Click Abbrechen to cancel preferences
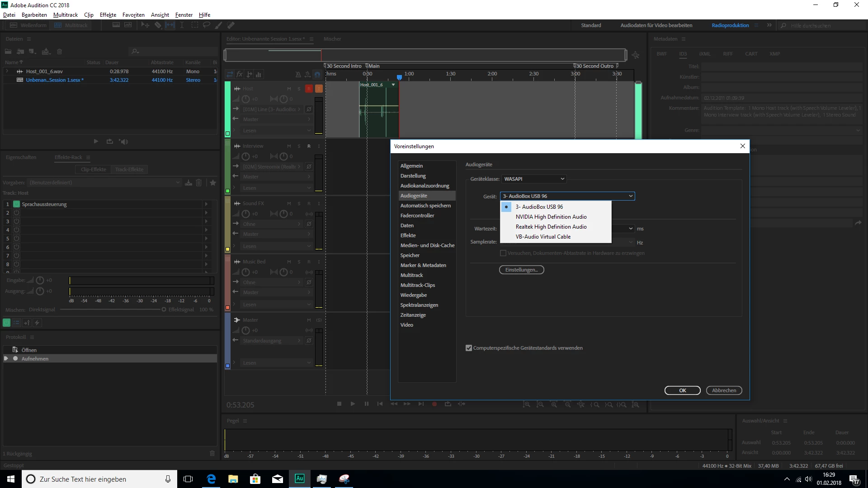The width and height of the screenshot is (868, 488). (x=724, y=390)
